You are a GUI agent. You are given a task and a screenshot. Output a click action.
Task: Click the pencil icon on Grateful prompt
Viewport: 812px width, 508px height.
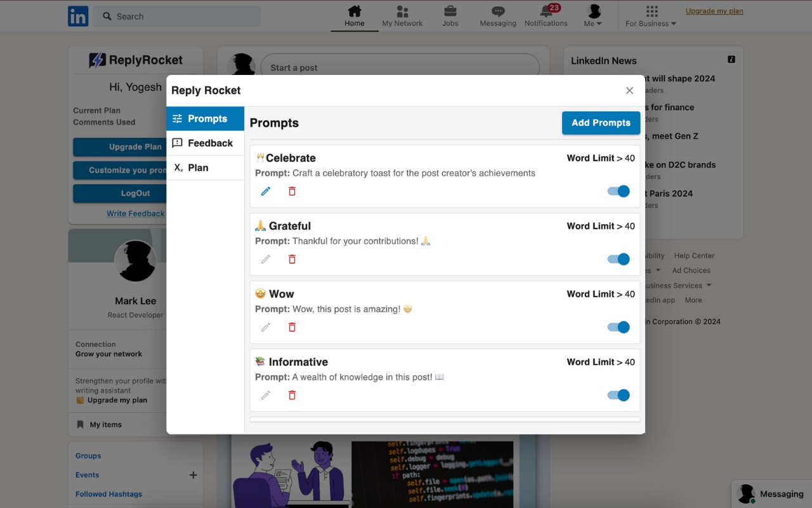[266, 259]
